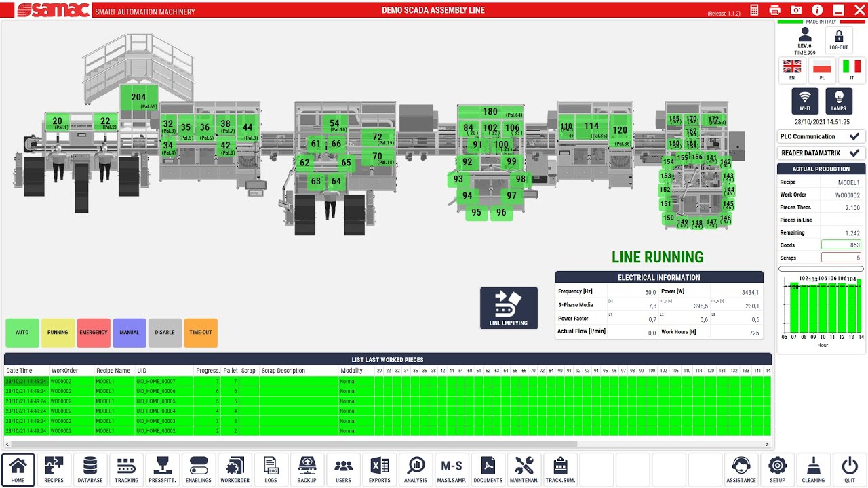The width and height of the screenshot is (868, 488).
Task: Select station 22 (Pal.2)
Action: 105,122
